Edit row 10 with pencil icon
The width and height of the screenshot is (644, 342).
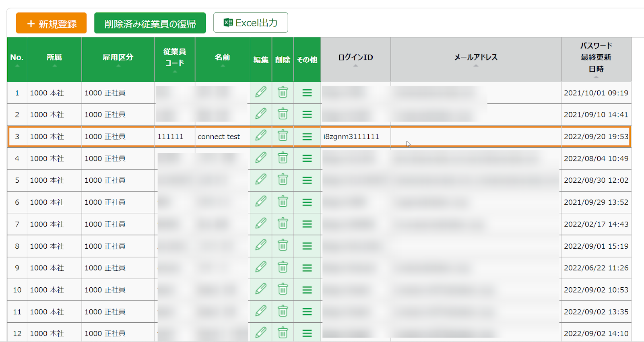tap(261, 289)
